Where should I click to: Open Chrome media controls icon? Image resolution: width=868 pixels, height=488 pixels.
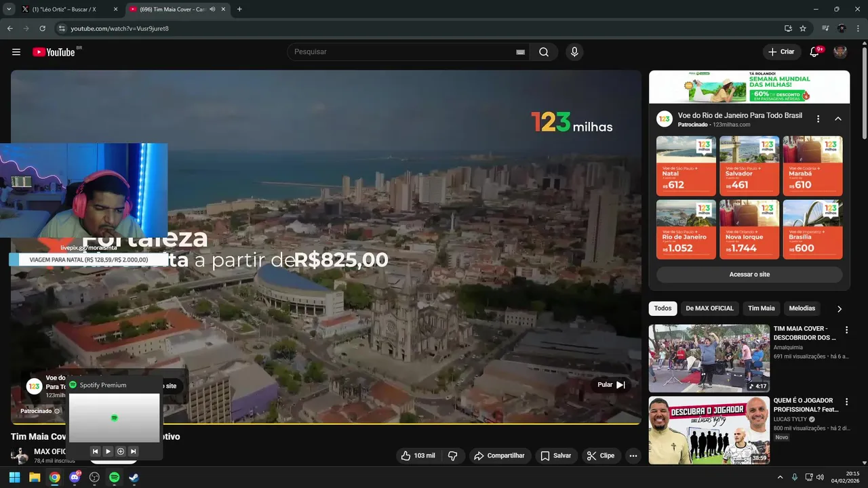coord(825,28)
